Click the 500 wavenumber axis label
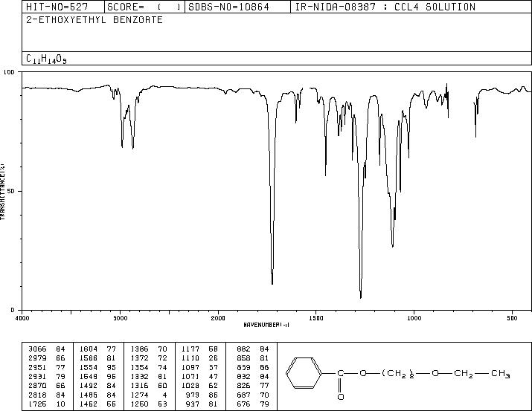Viewport: 532px width, 411px height. [x=512, y=318]
